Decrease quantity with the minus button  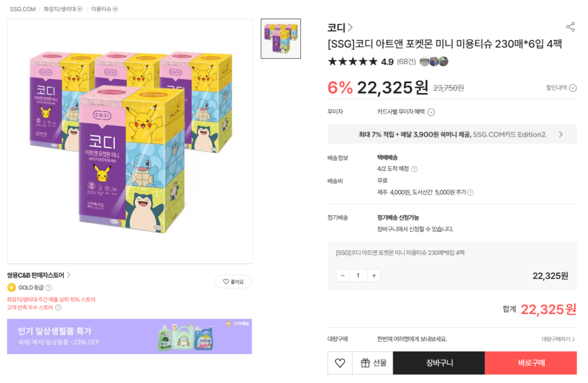343,276
